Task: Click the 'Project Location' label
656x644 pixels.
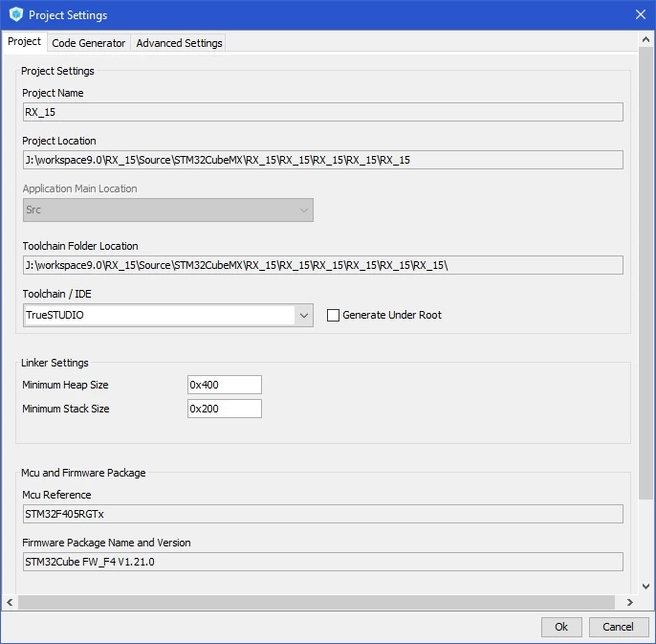Action: (x=59, y=141)
